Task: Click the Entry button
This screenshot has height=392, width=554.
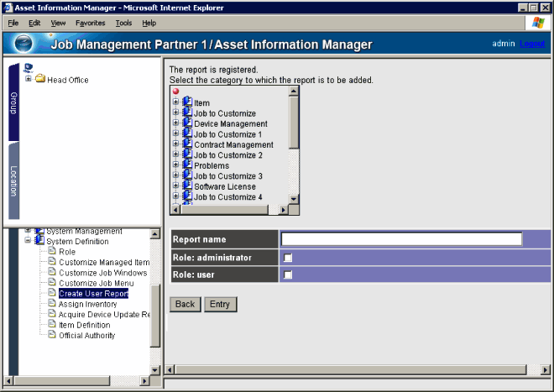Action: click(220, 305)
